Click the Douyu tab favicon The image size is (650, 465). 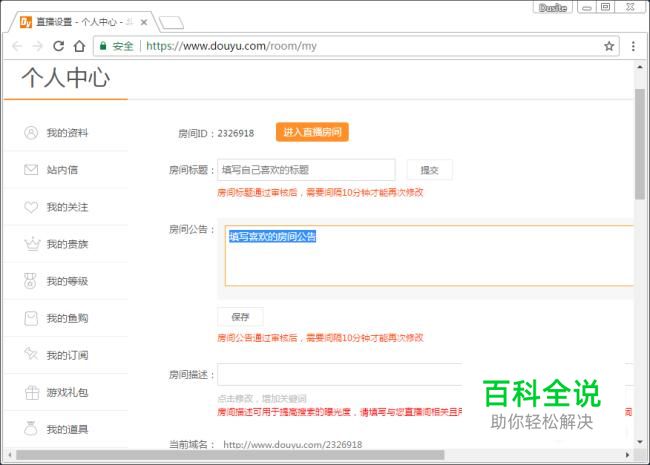coord(26,22)
